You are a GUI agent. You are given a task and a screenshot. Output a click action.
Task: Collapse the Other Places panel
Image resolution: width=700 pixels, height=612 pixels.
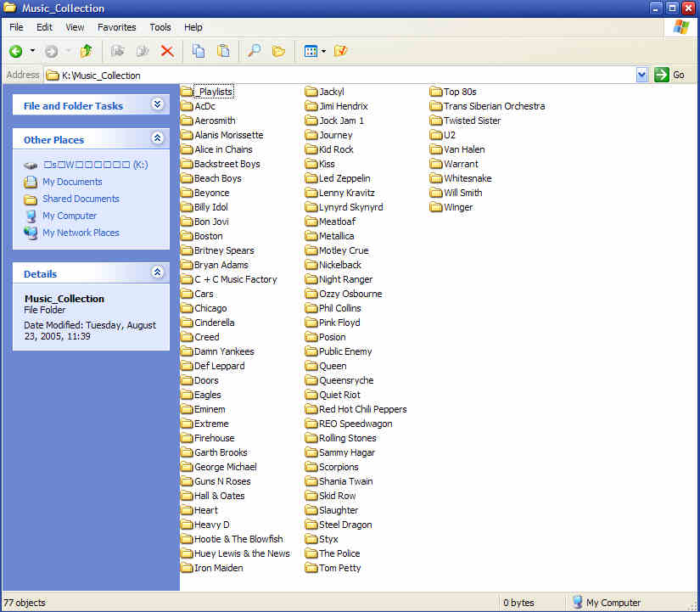[x=157, y=138]
